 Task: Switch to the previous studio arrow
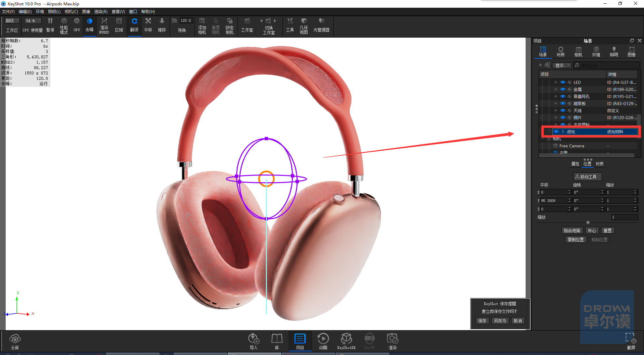[x=261, y=21]
